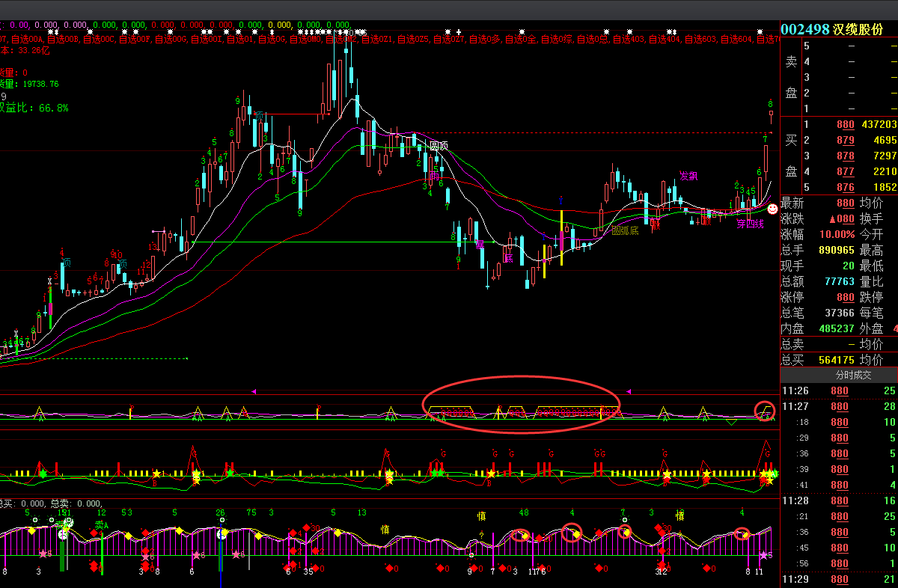The height and width of the screenshot is (588, 898).
Task: Click the 穿四线 signal label
Action: point(750,224)
